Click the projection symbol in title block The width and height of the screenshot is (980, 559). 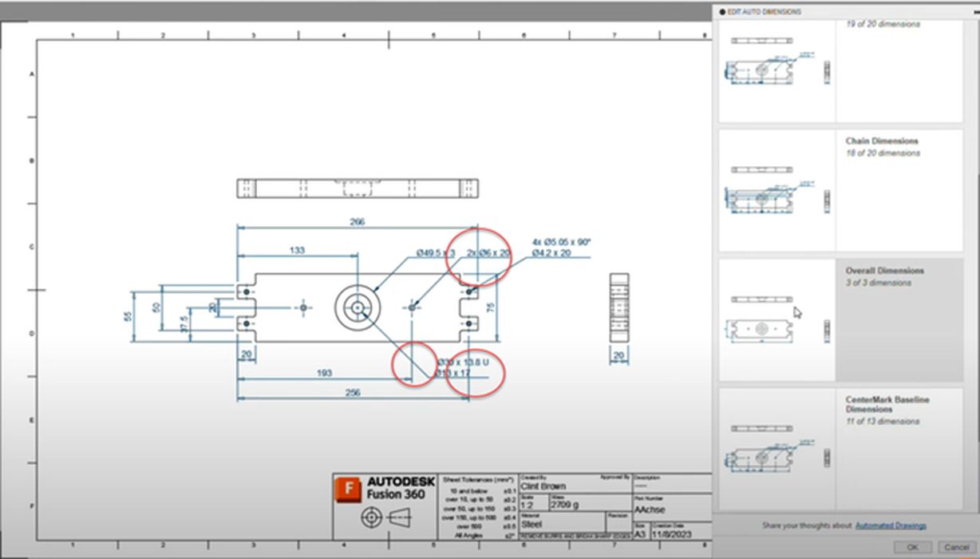coord(384,518)
